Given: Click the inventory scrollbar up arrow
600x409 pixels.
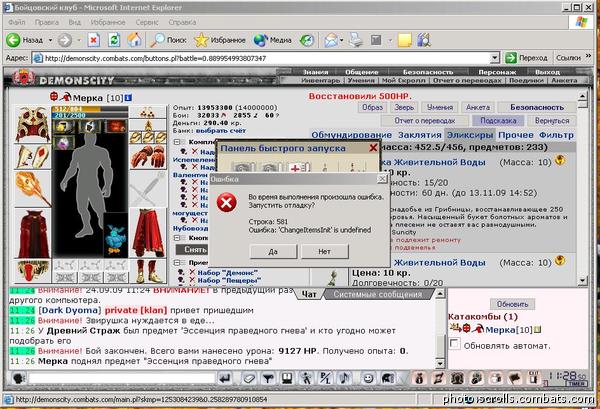Looking at the screenshot, I should (x=582, y=96).
